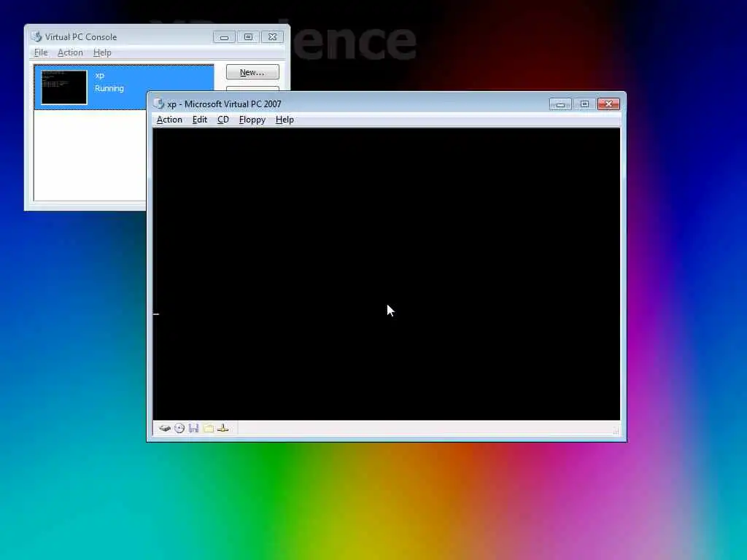
Task: Open File menu in Virtual PC Console
Action: (41, 52)
